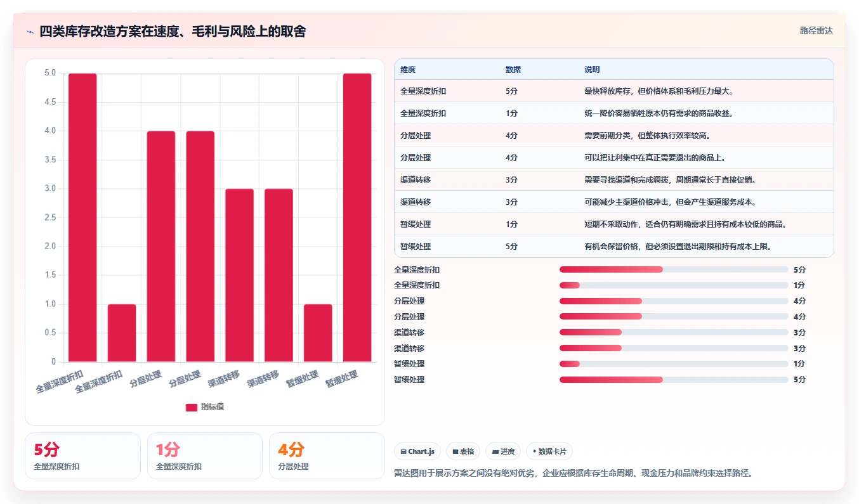Select the row 可能减少主渠道价格冲击
Screen dimensions: 859x504
(x=614, y=202)
